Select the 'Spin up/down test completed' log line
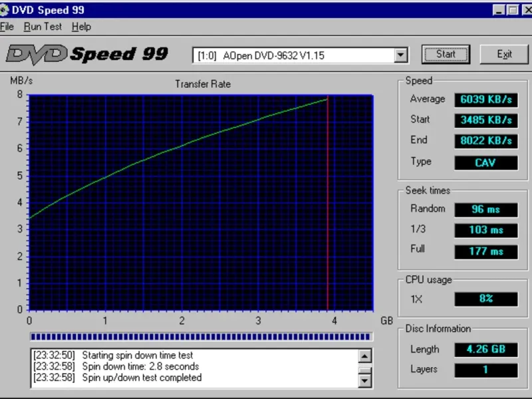Screen dimensions: 532x399 tap(118, 378)
